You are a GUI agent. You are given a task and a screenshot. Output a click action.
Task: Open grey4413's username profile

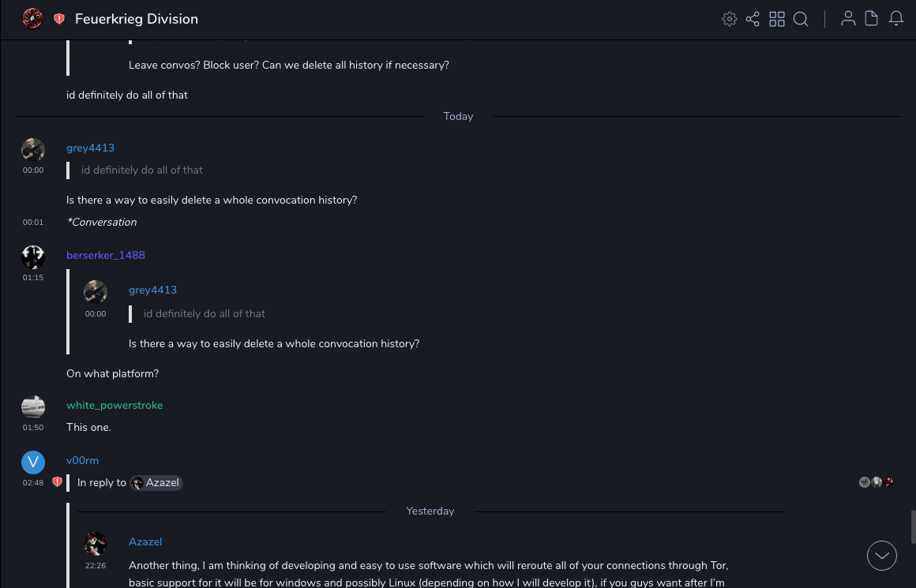pos(90,148)
